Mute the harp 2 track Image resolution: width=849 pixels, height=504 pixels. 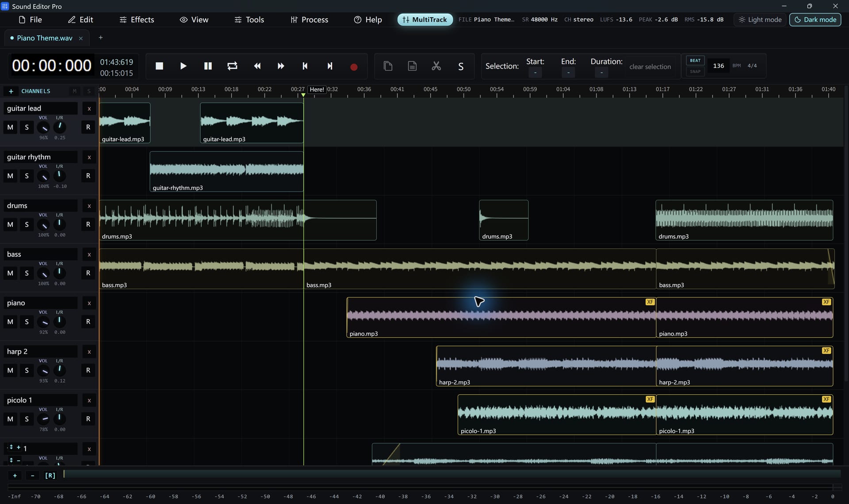10,370
